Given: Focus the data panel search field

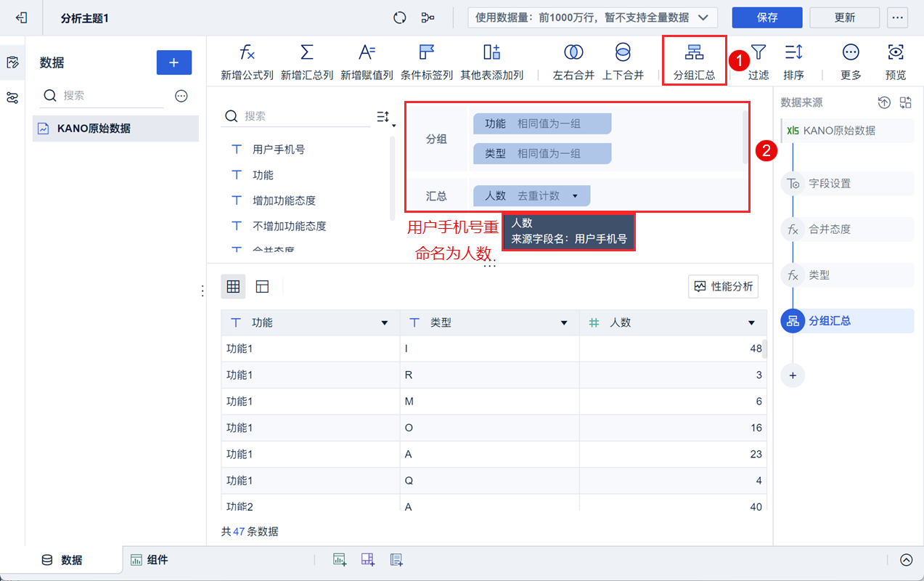Looking at the screenshot, I should tap(102, 95).
